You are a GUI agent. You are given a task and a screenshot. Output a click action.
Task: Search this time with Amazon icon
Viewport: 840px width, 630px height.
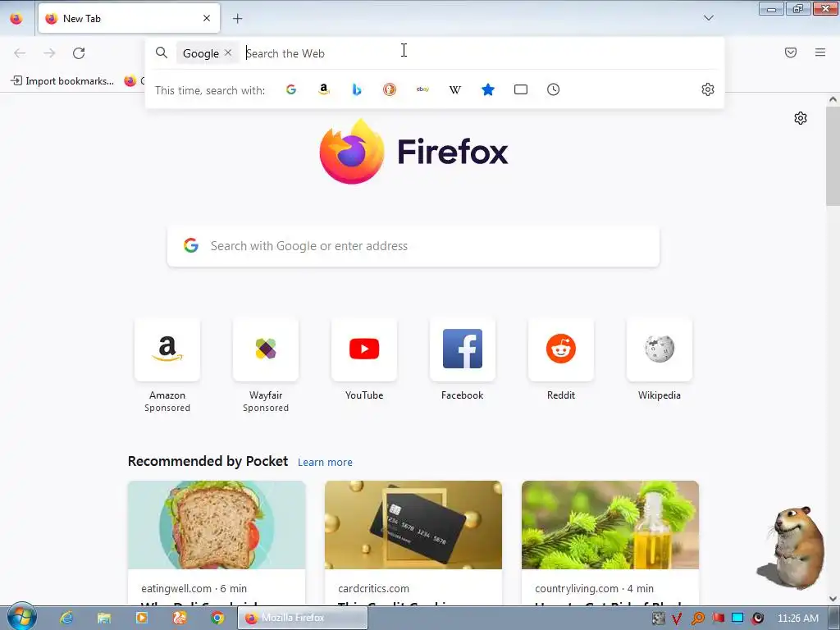tap(323, 89)
